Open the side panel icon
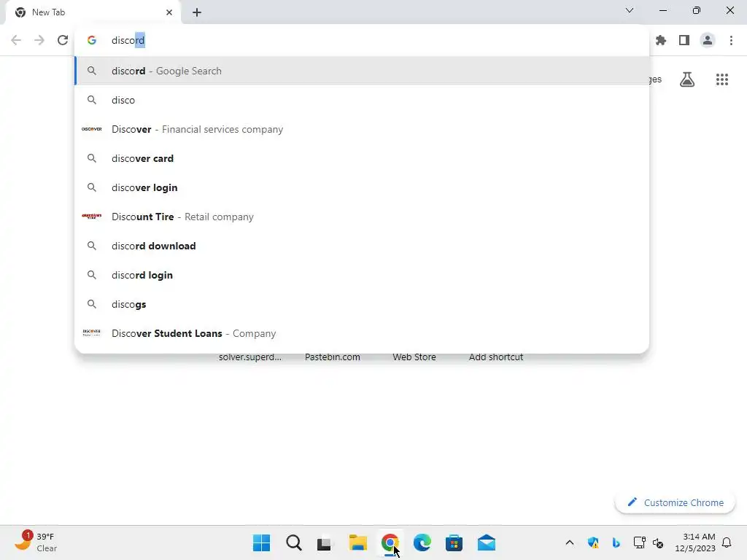This screenshot has height=560, width=747. 684,41
